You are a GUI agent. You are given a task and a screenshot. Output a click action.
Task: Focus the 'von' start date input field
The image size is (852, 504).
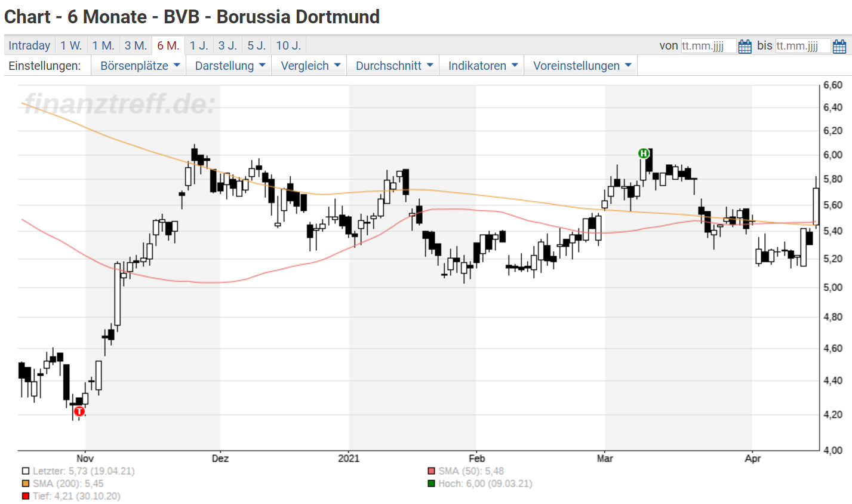click(708, 46)
